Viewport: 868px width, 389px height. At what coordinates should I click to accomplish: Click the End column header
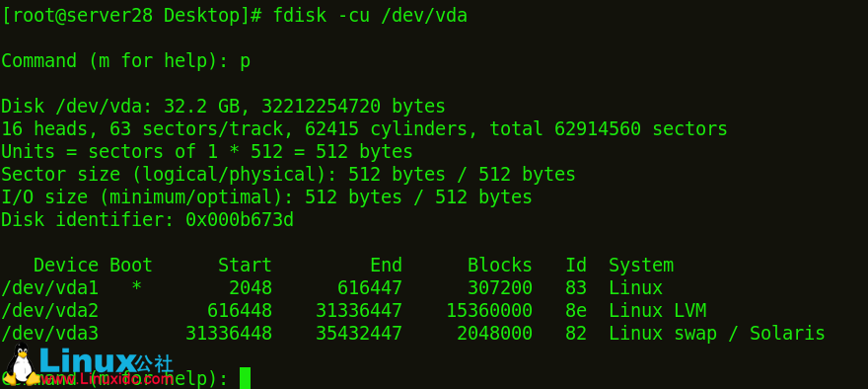click(x=386, y=265)
